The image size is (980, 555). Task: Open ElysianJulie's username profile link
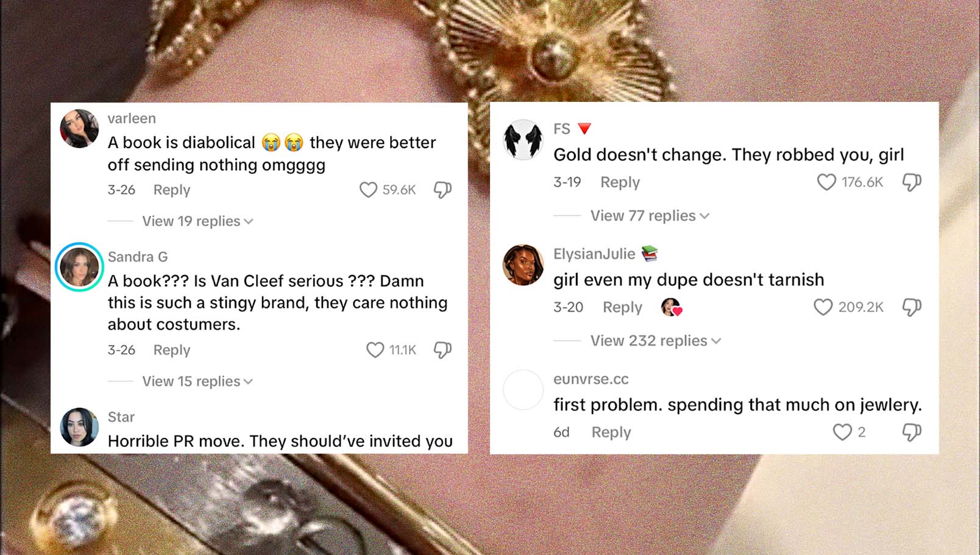pos(594,254)
